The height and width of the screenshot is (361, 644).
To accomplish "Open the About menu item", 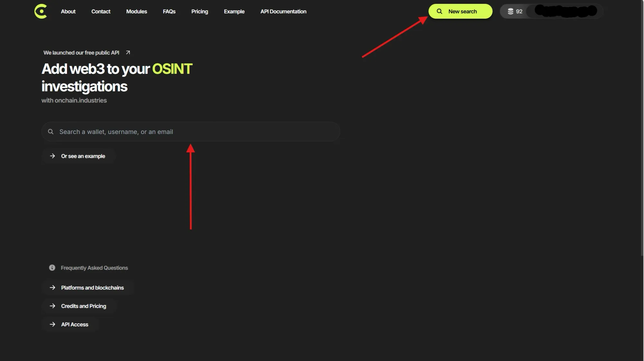I will [x=68, y=11].
